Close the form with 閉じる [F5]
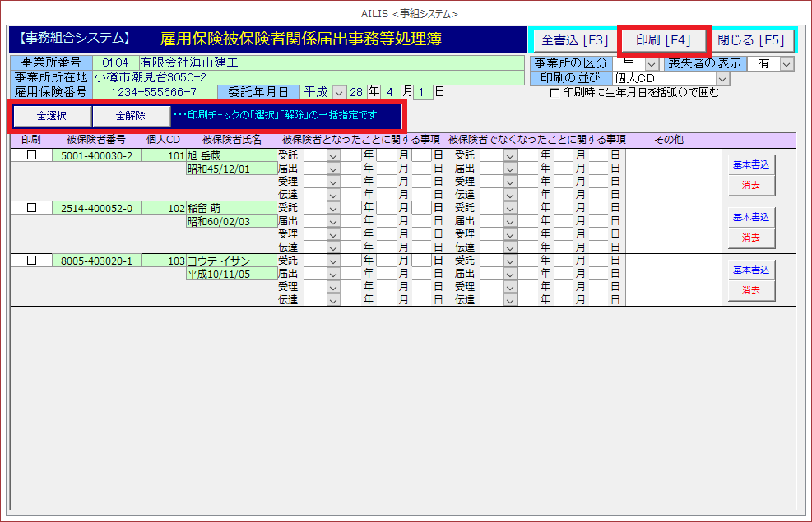This screenshot has height=522, width=812. 750,40
